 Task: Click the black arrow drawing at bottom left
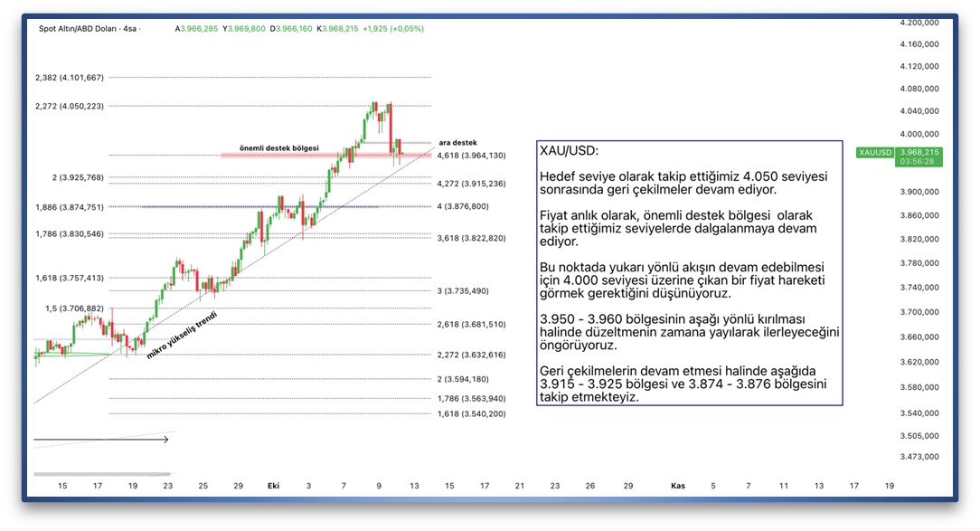[100, 441]
